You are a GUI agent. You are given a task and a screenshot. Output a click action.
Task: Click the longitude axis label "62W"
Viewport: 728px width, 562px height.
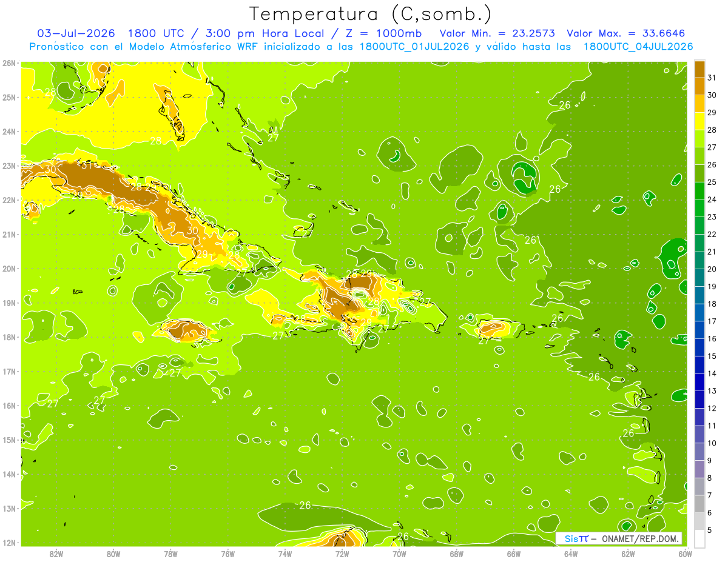click(628, 554)
